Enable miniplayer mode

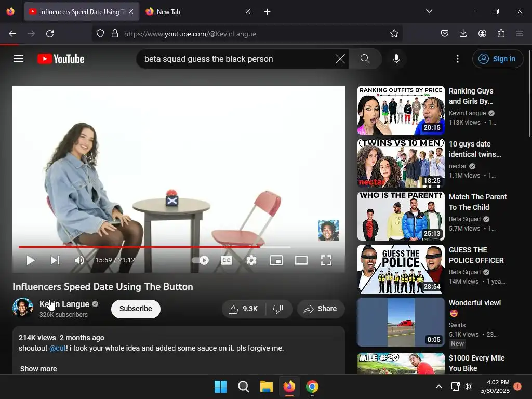276,260
